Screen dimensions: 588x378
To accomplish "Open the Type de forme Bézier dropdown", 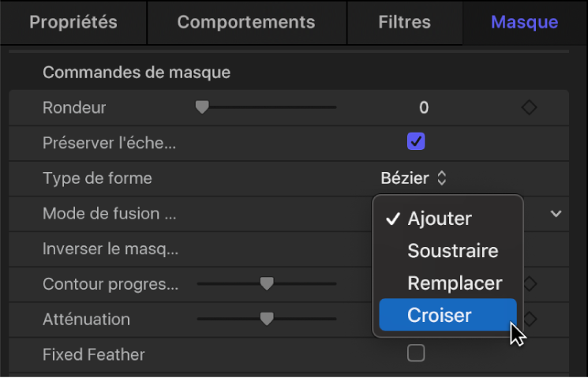I will [x=414, y=178].
